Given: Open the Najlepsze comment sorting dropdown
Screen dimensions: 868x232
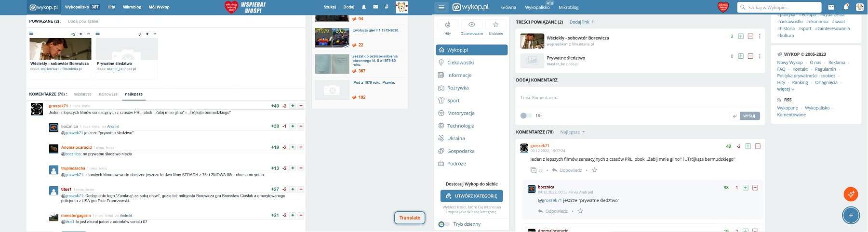Looking at the screenshot, I should pyautogui.click(x=573, y=132).
